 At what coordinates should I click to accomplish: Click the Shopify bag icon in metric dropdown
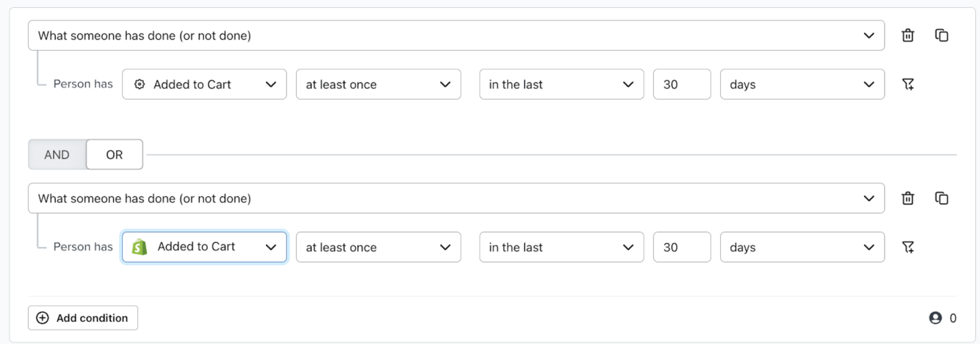139,247
